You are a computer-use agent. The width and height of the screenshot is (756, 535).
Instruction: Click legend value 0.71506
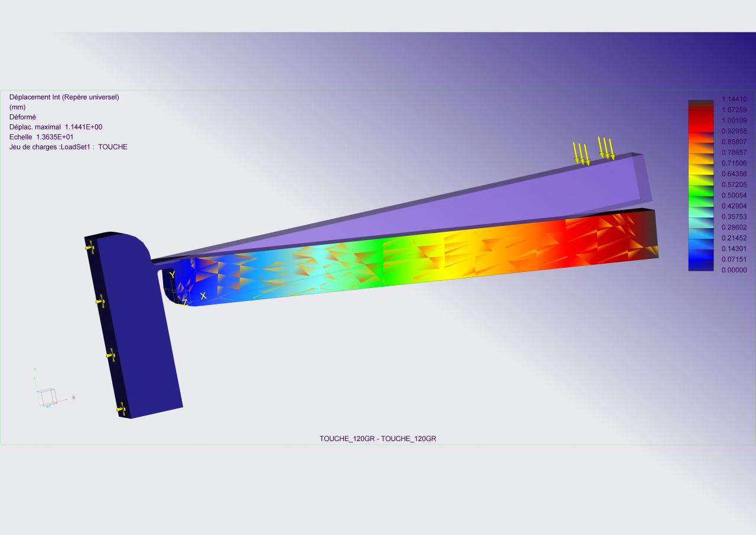click(734, 163)
